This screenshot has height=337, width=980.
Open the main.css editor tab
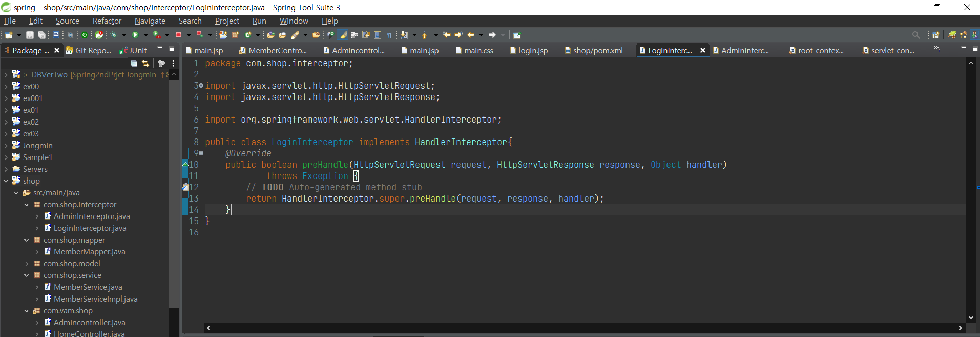click(474, 50)
